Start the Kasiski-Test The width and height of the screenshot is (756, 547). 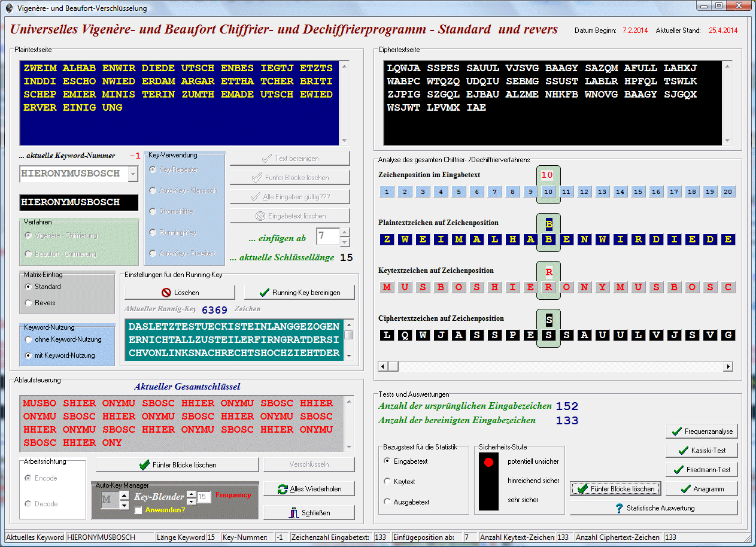tap(702, 451)
